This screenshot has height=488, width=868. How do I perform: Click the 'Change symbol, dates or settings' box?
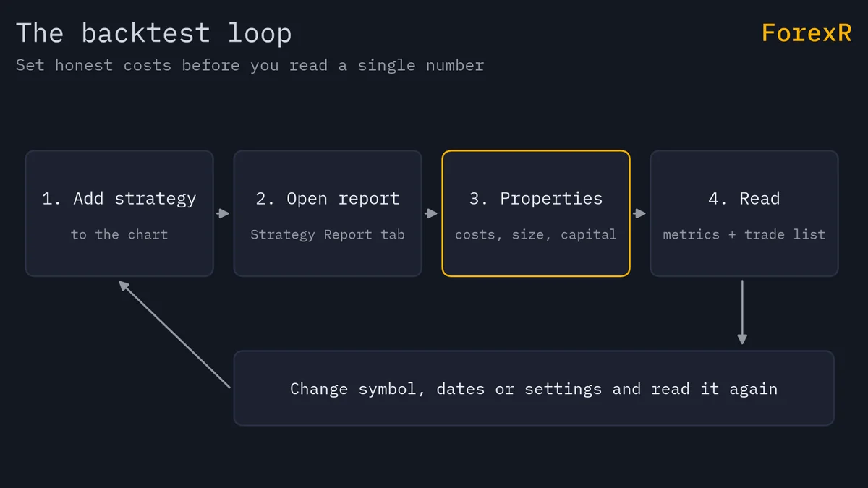pyautogui.click(x=534, y=388)
